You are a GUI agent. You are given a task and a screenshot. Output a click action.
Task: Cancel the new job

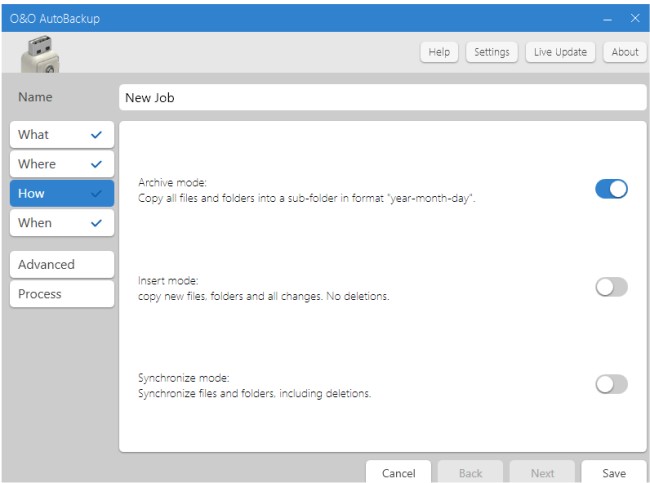tap(398, 472)
